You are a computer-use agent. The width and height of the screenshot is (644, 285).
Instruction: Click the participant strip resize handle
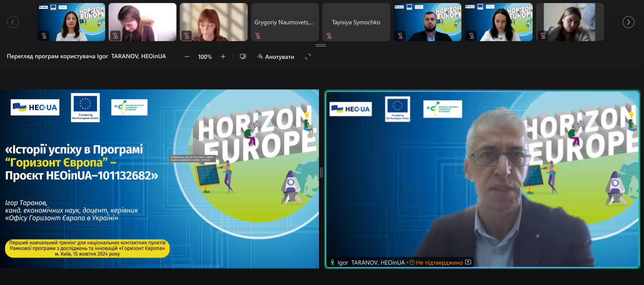[x=321, y=45]
